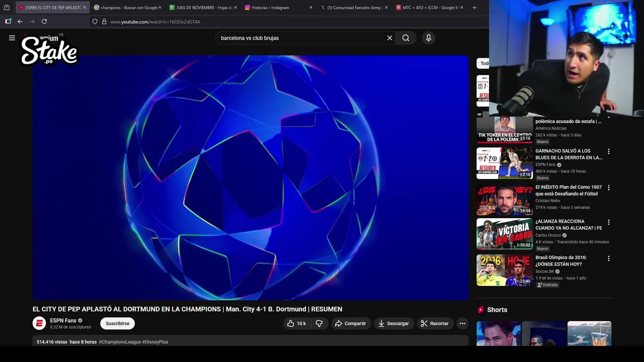This screenshot has height=362, width=644.
Task: Open the ESPN Fans channel avatar
Action: pyautogui.click(x=39, y=323)
